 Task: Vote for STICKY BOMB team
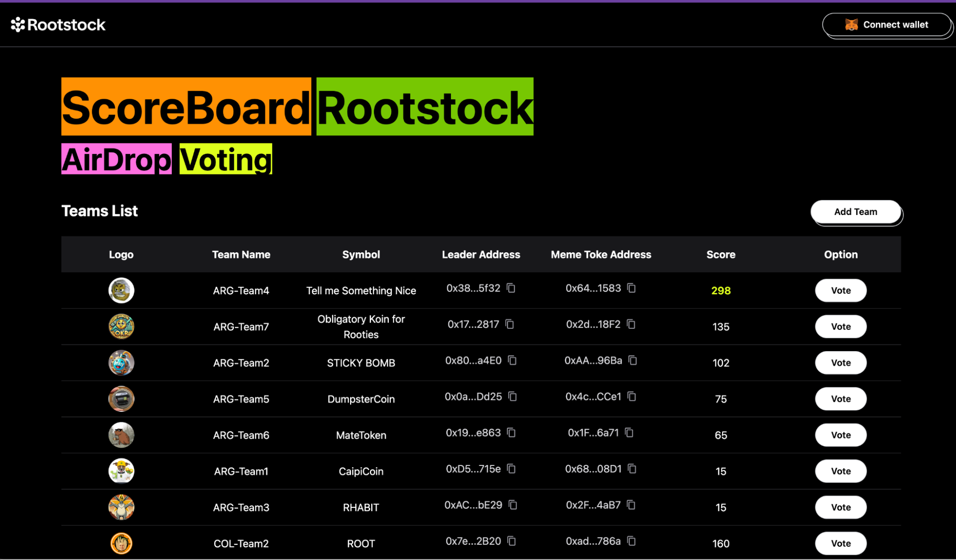(840, 363)
